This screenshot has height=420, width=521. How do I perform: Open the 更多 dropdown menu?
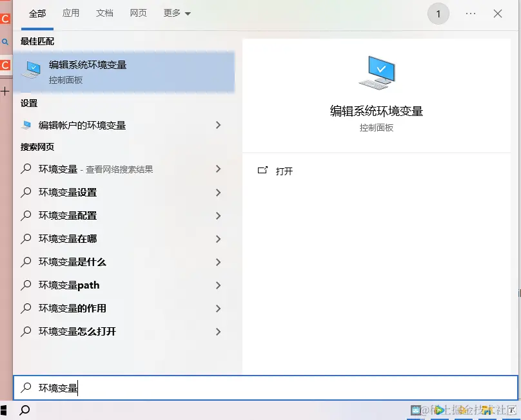tap(177, 14)
